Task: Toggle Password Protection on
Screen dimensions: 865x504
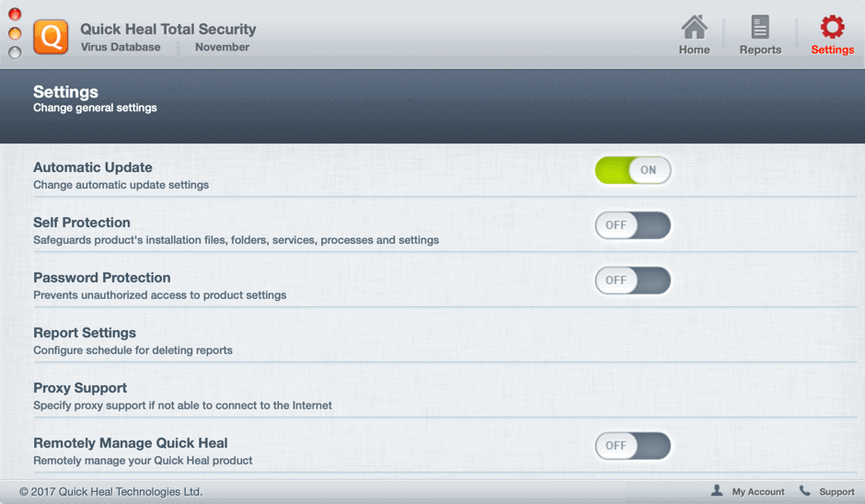Action: click(x=633, y=281)
